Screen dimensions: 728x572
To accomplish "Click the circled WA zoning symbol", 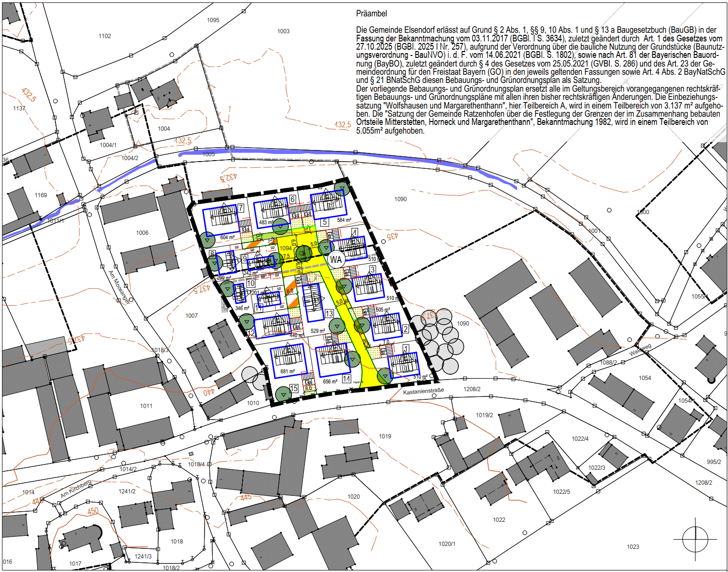I will coord(336,259).
